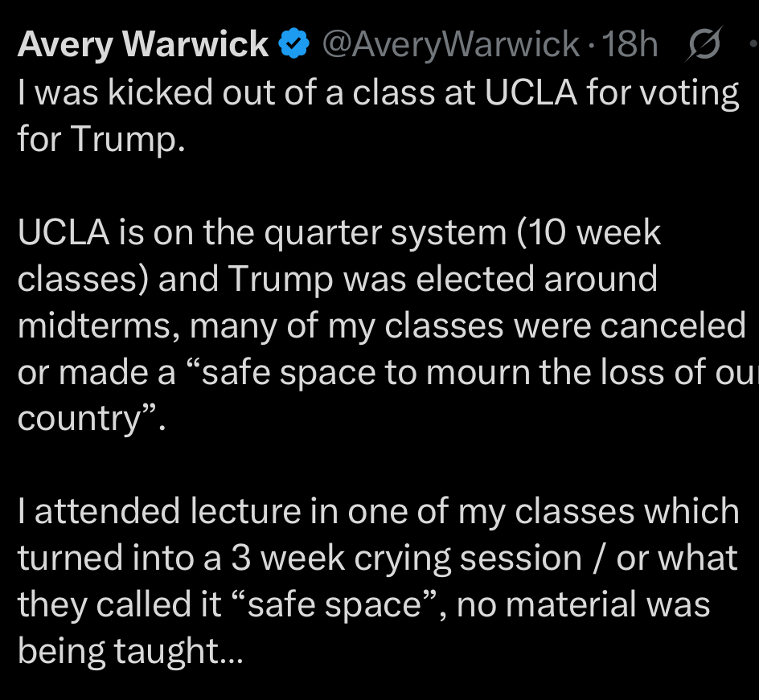Image resolution: width=759 pixels, height=700 pixels.
Task: Open Avery Warwick's profile name
Action: click(x=143, y=45)
